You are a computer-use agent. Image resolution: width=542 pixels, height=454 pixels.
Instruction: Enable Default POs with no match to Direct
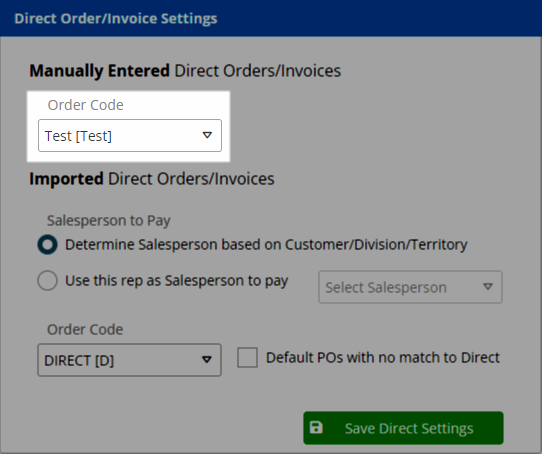(247, 358)
